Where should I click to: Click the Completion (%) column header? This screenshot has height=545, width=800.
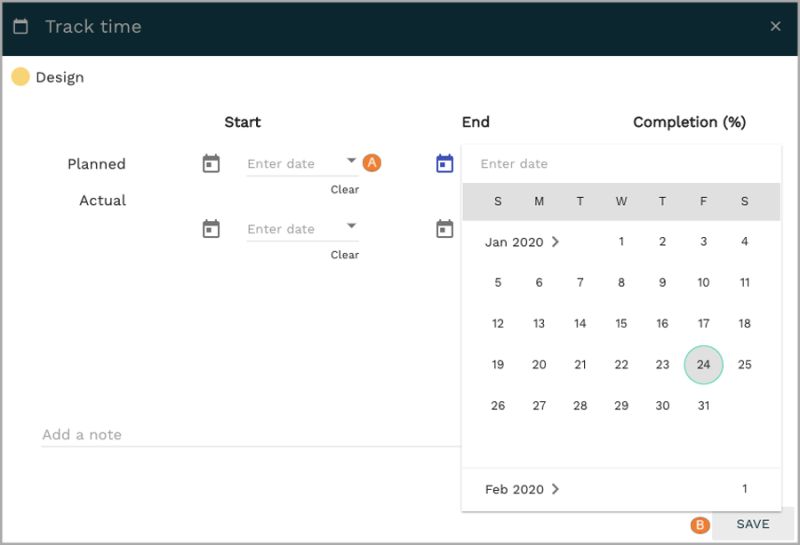click(x=689, y=122)
